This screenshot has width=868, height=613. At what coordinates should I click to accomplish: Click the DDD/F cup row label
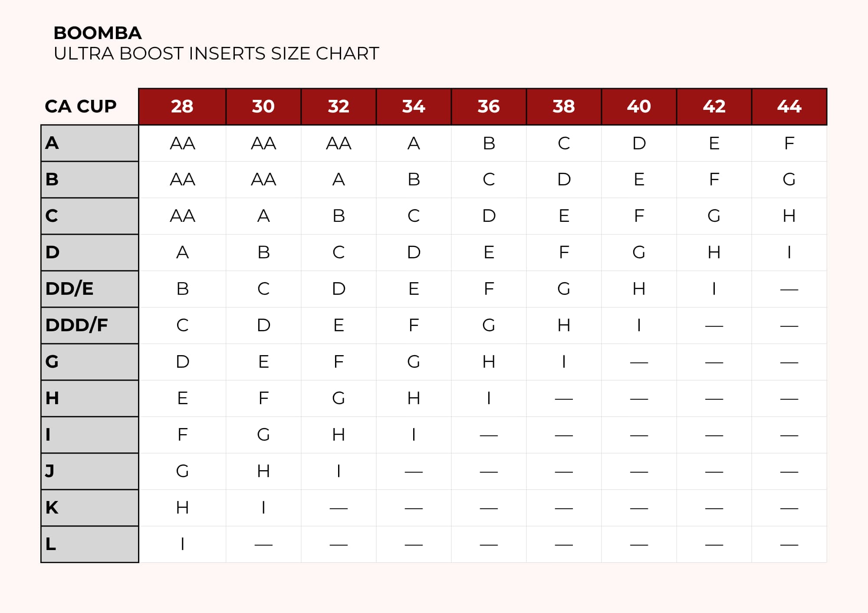90,325
